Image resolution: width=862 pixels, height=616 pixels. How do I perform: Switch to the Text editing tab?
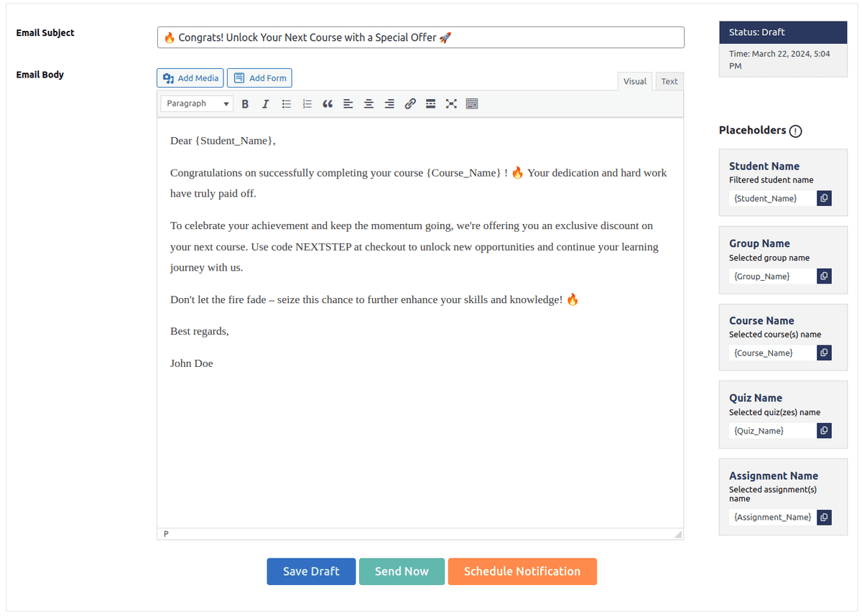pos(669,81)
